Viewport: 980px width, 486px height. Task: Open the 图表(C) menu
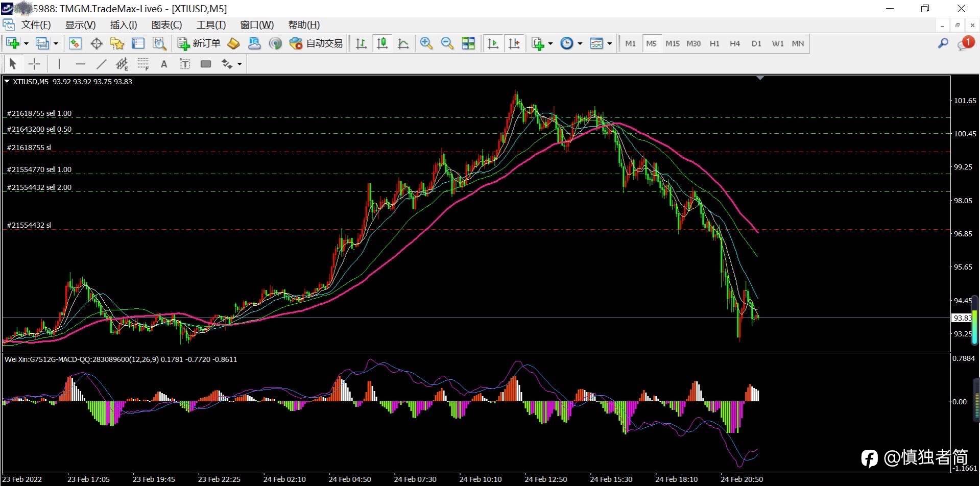166,25
